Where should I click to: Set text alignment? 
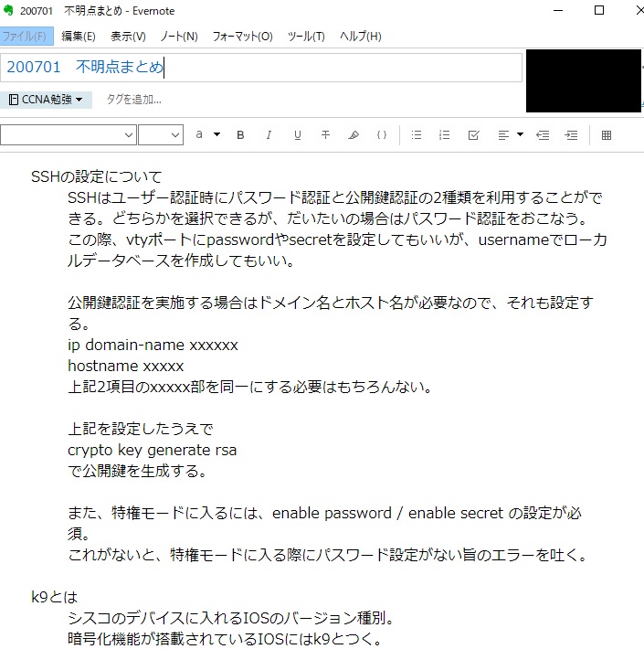503,135
